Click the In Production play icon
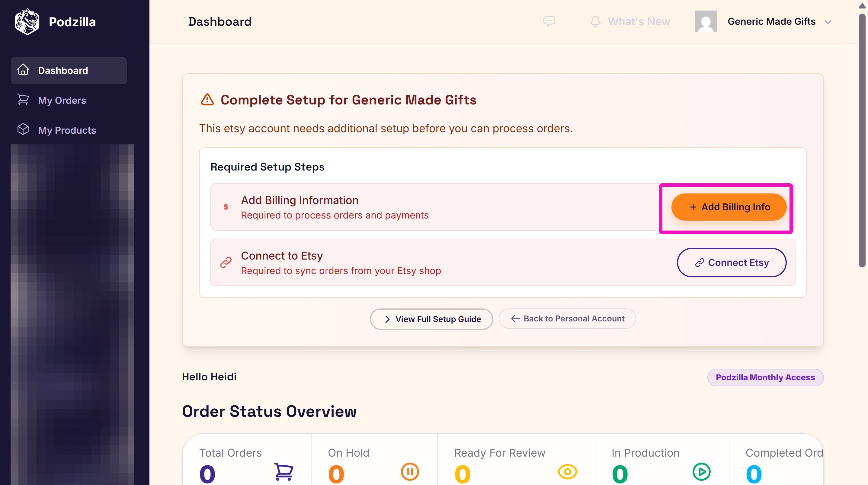This screenshot has width=868, height=485. (x=702, y=471)
